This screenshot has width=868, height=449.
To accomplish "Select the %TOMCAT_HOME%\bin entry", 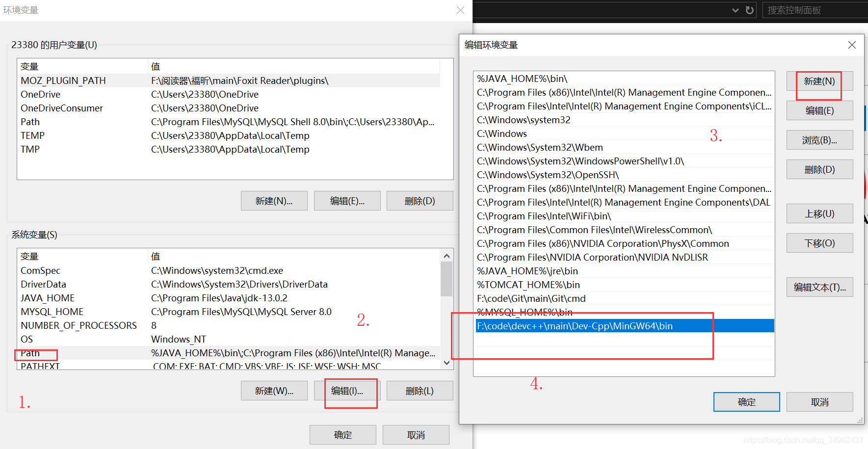I will click(624, 285).
